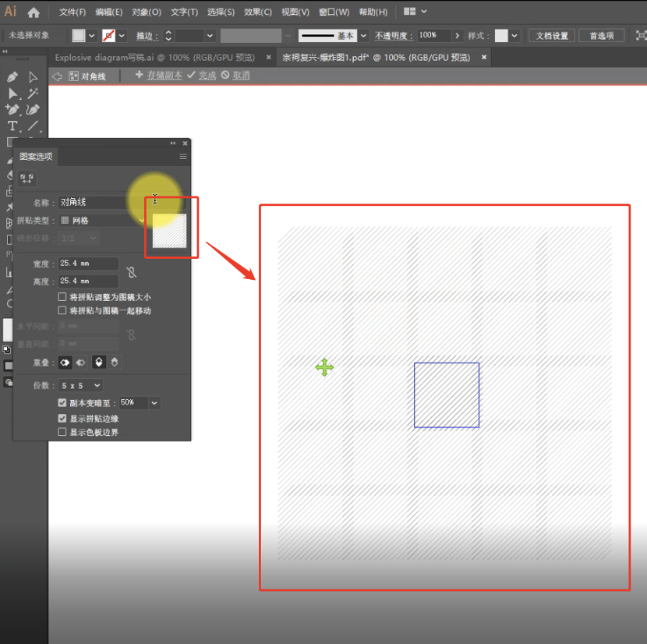This screenshot has height=644, width=647.
Task: Select the Type (T) tool
Action: point(12,126)
